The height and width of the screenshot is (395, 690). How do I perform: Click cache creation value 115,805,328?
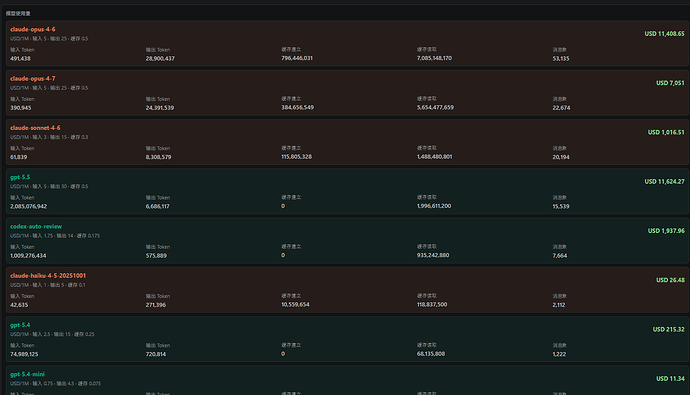pos(297,157)
